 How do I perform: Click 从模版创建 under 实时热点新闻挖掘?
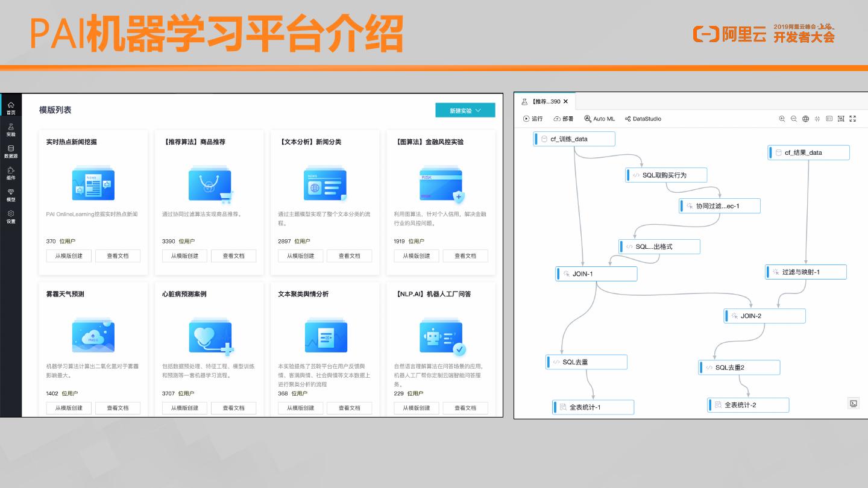(x=69, y=256)
